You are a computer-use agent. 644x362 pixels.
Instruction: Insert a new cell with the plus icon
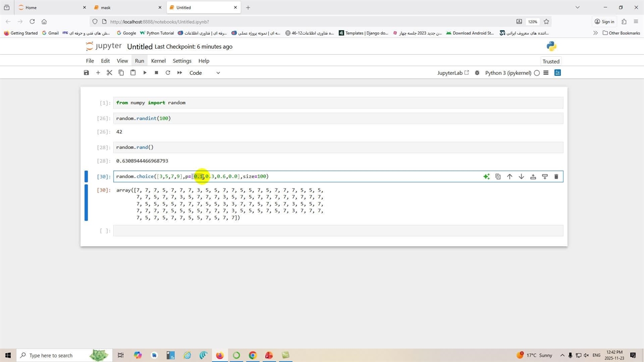[x=98, y=73]
